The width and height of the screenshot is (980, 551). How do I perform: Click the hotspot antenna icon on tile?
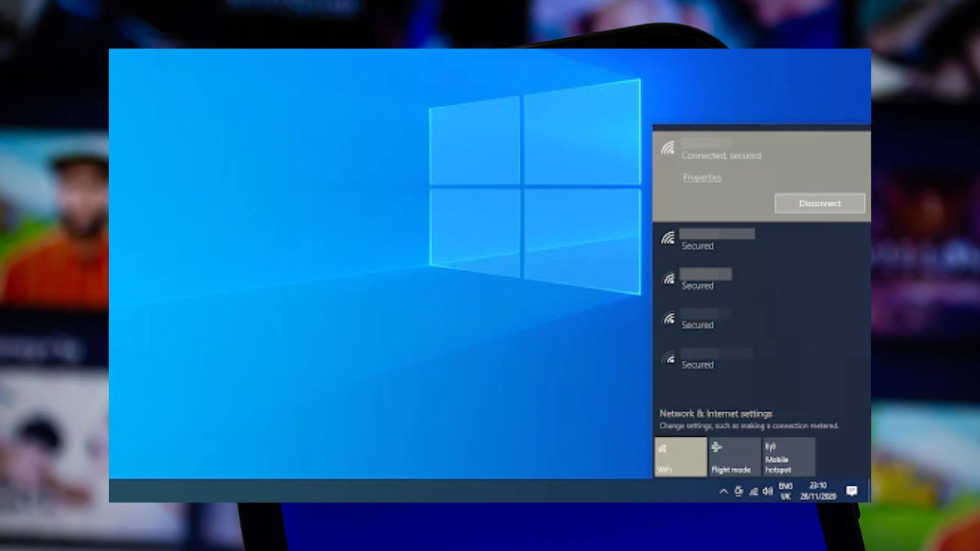pyautogui.click(x=770, y=447)
